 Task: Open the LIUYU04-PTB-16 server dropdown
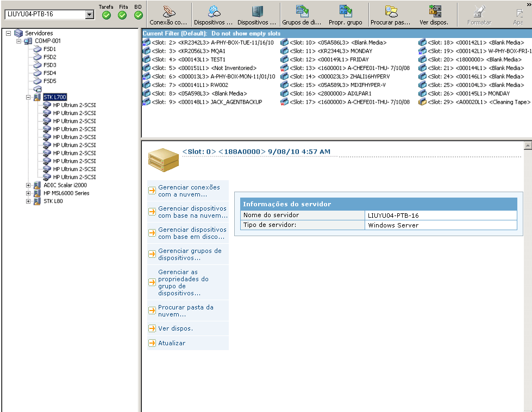point(90,15)
